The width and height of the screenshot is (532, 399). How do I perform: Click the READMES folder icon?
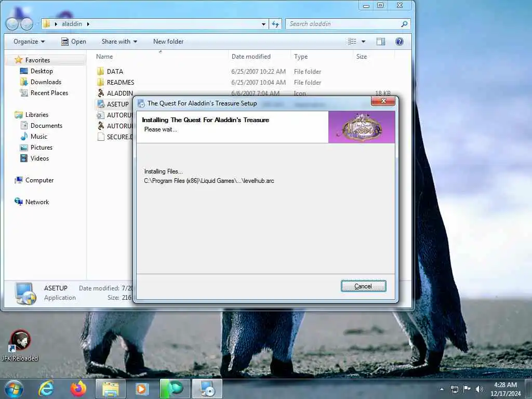(100, 82)
